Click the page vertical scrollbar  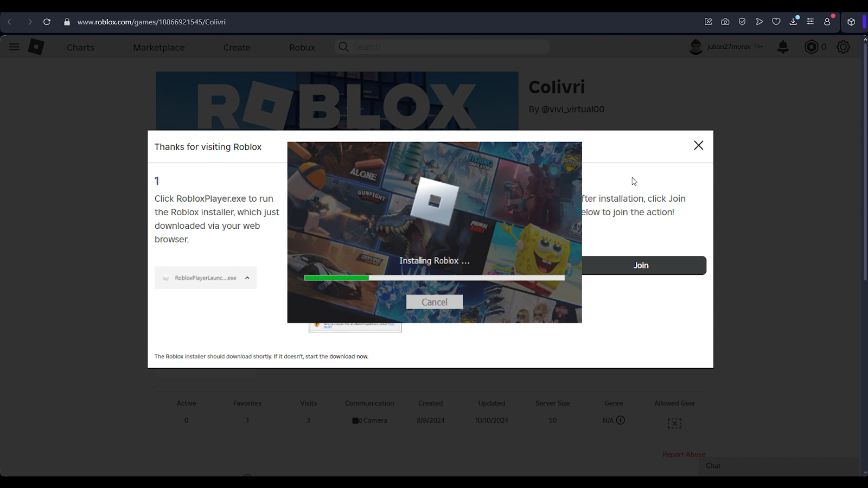tap(865, 163)
